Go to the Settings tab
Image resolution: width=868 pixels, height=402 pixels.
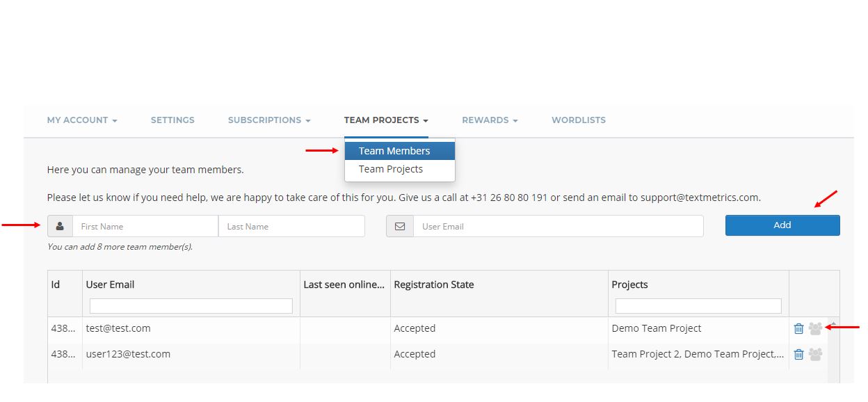(172, 120)
